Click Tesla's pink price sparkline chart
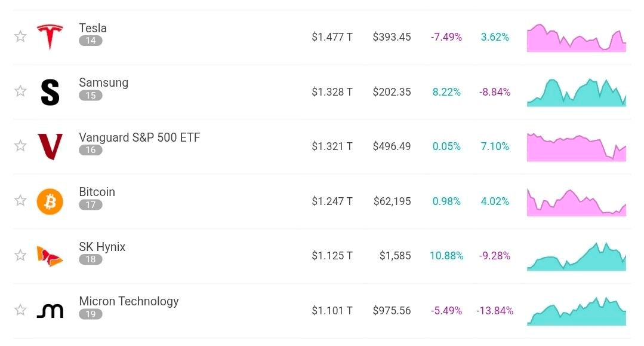 576,38
